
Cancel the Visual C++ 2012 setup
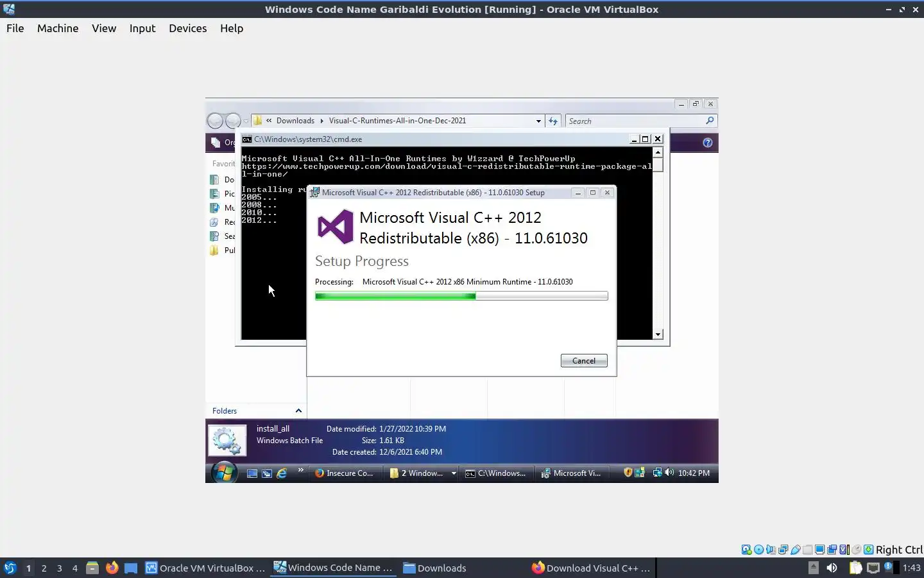click(584, 361)
